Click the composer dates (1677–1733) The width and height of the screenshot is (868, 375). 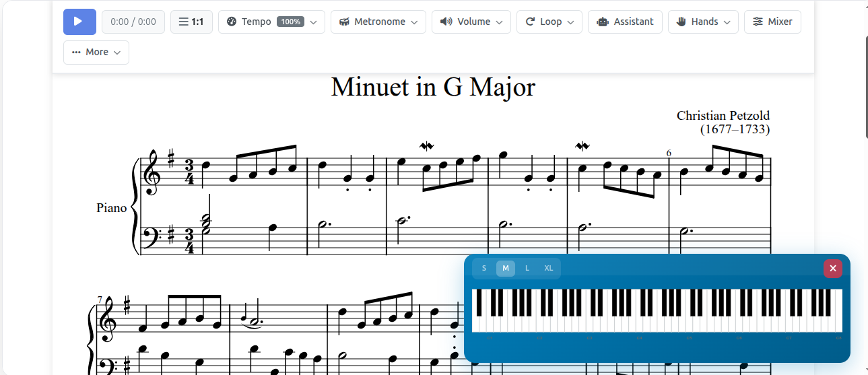[735, 129]
